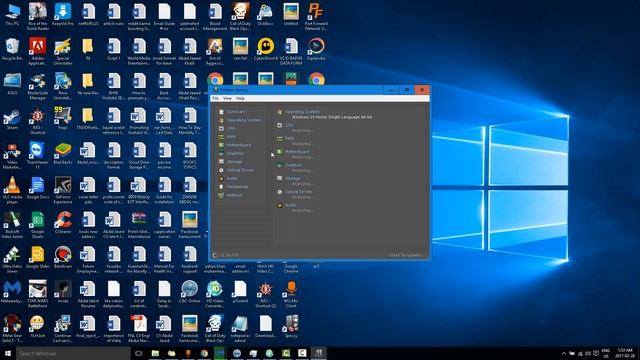Select the TeamViewer desktop shortcut
Image resolution: width=640 pixels, height=360 pixels.
click(38, 155)
